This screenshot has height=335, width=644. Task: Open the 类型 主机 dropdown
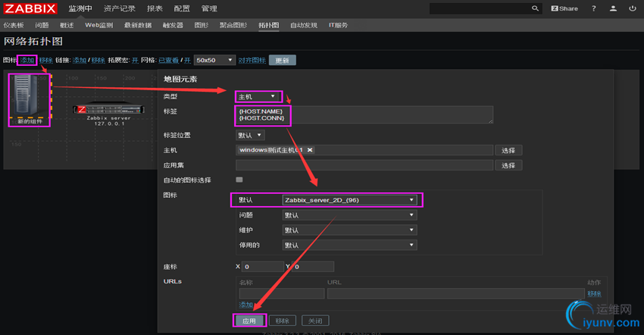(x=258, y=96)
